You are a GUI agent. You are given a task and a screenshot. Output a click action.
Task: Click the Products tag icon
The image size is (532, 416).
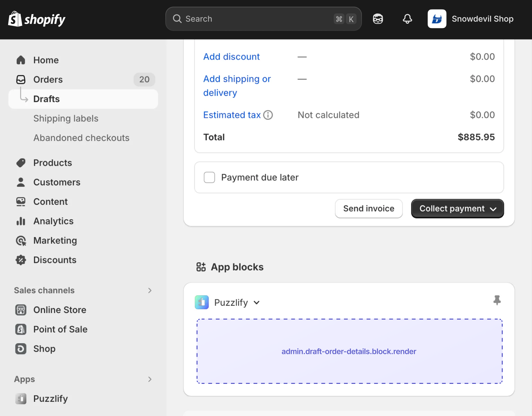[21, 163]
